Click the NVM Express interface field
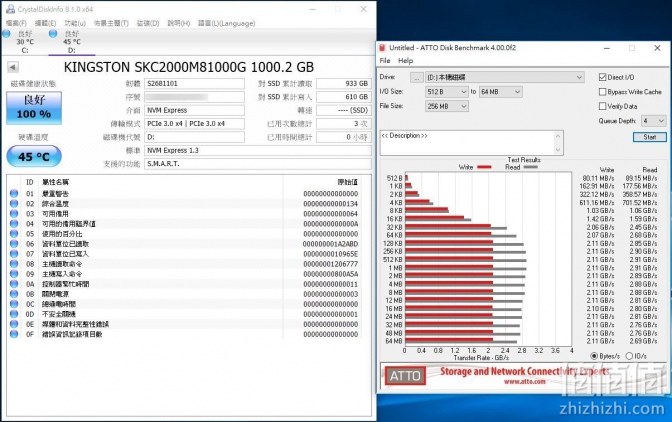Image resolution: width=672 pixels, height=422 pixels. [194, 110]
